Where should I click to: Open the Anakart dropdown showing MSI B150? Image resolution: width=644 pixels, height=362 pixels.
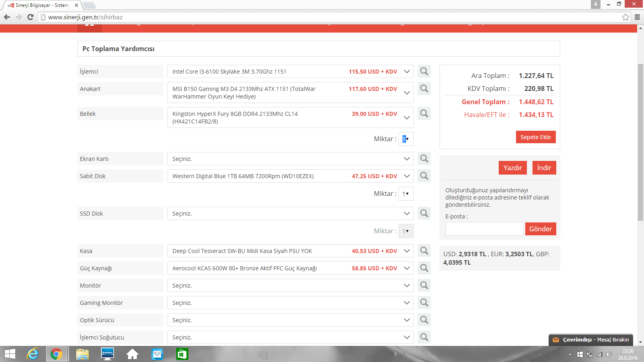(291, 93)
